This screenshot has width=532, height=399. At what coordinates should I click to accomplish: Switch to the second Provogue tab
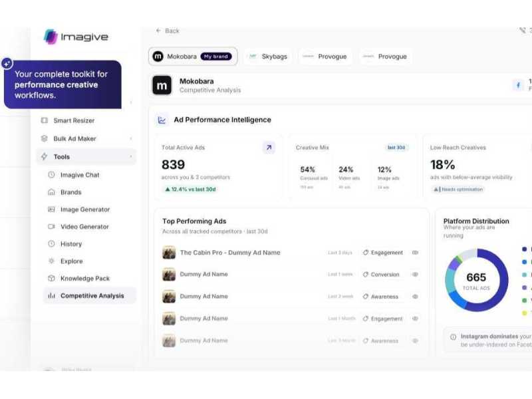385,57
